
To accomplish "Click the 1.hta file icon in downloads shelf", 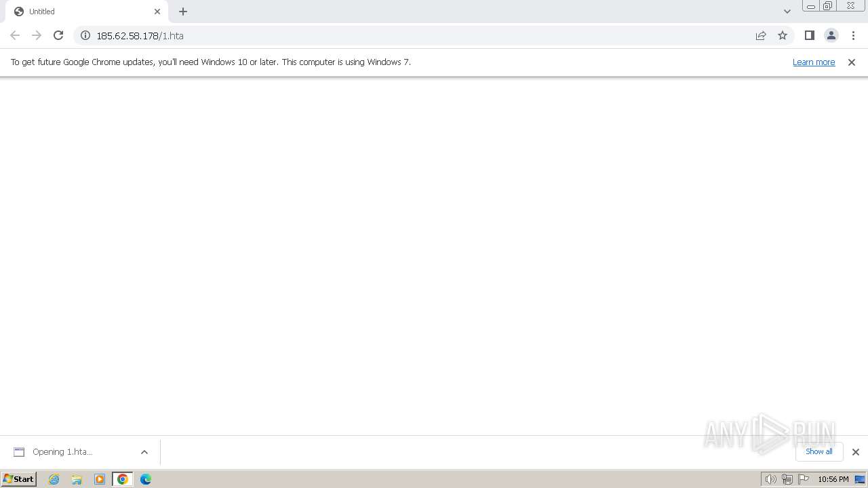I will coord(19,452).
